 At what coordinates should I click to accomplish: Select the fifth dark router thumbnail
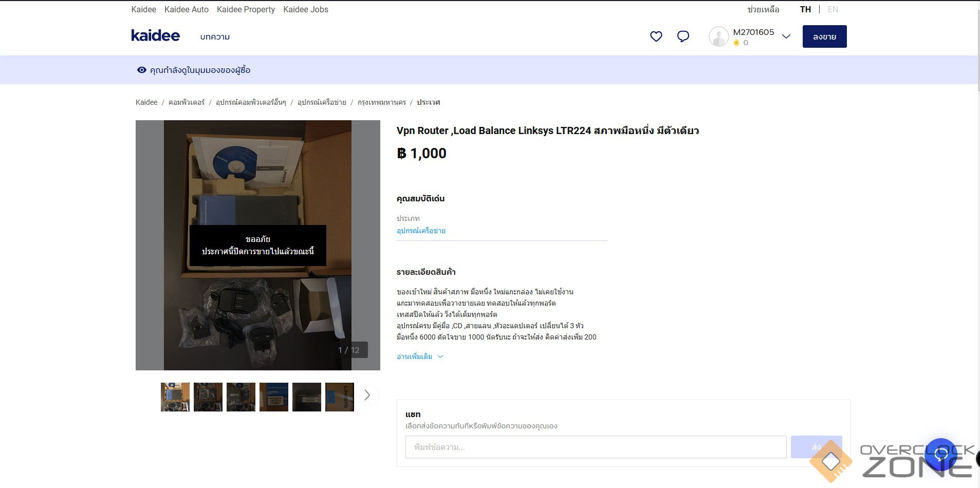(307, 397)
